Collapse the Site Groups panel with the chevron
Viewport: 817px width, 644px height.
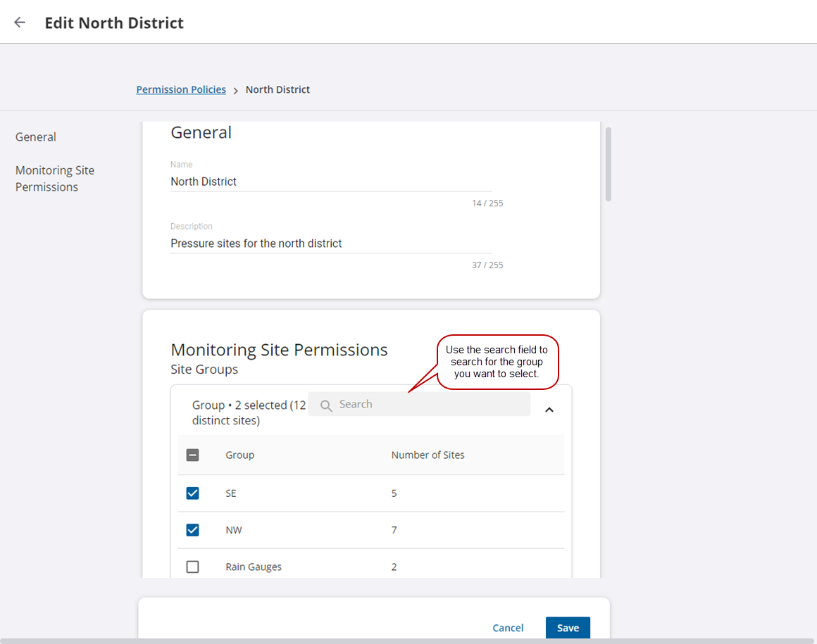[549, 409]
